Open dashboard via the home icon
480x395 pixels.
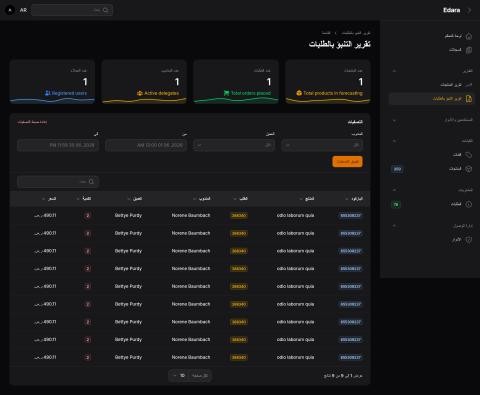click(469, 36)
